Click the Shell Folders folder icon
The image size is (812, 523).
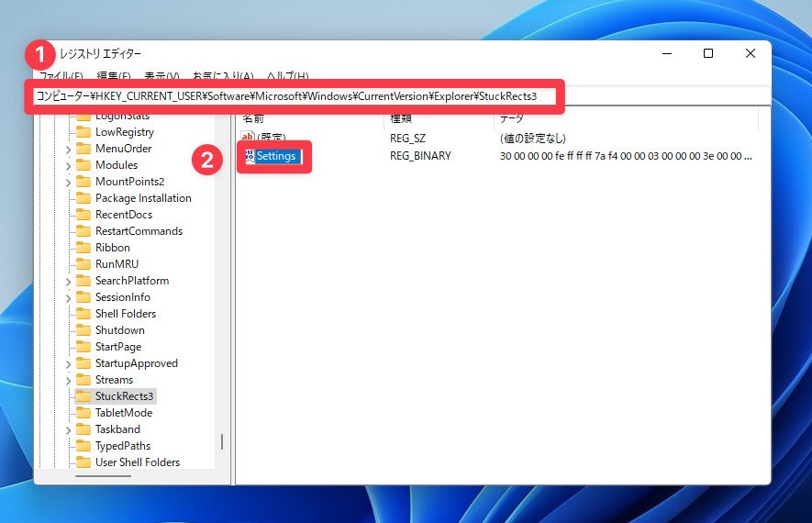(x=83, y=314)
